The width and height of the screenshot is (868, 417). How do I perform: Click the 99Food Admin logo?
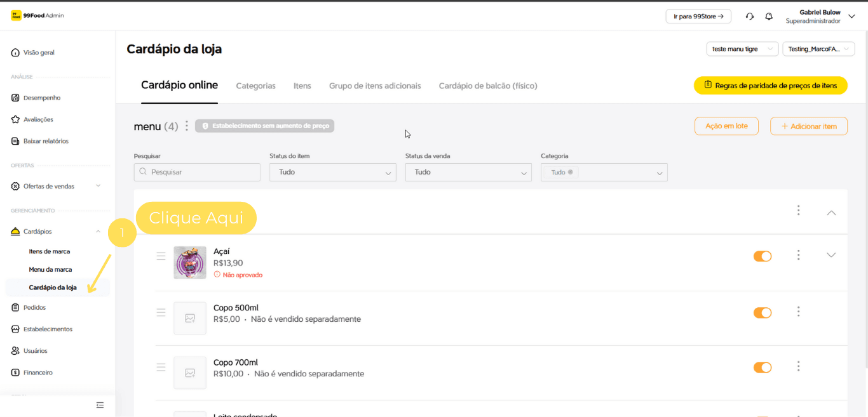pyautogui.click(x=37, y=16)
